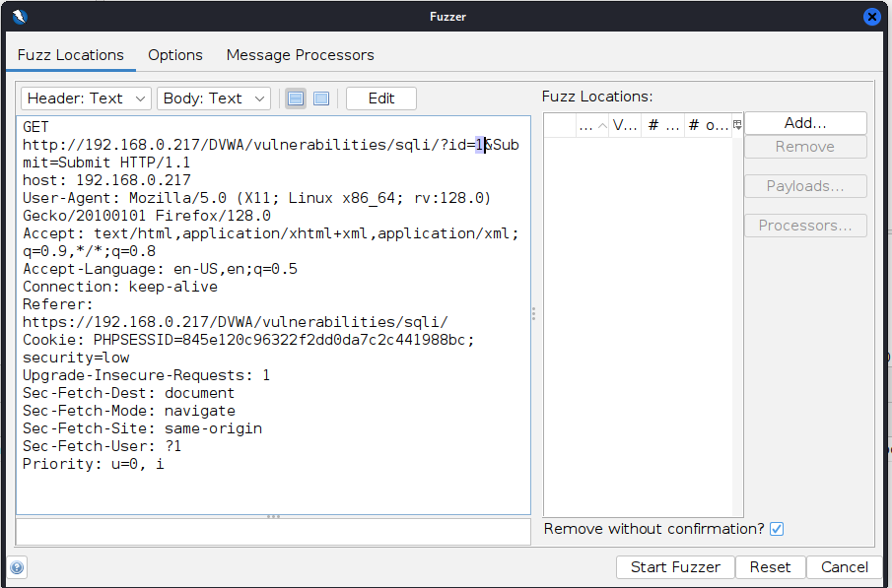
Task: Click the Reset button
Action: [x=770, y=567]
